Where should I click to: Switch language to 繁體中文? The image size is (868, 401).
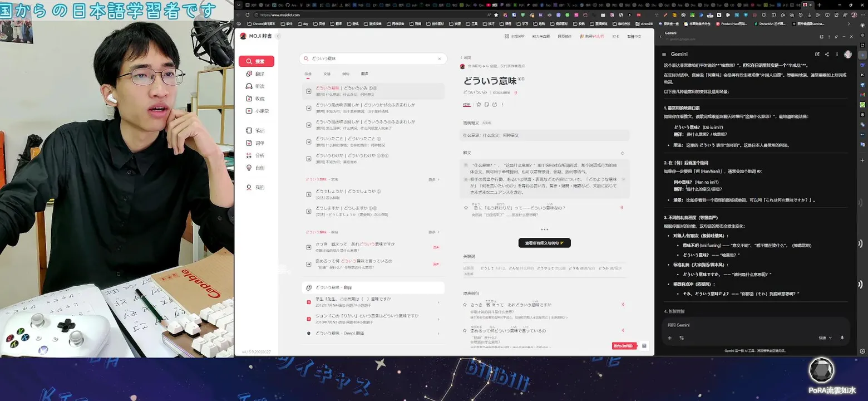click(634, 36)
